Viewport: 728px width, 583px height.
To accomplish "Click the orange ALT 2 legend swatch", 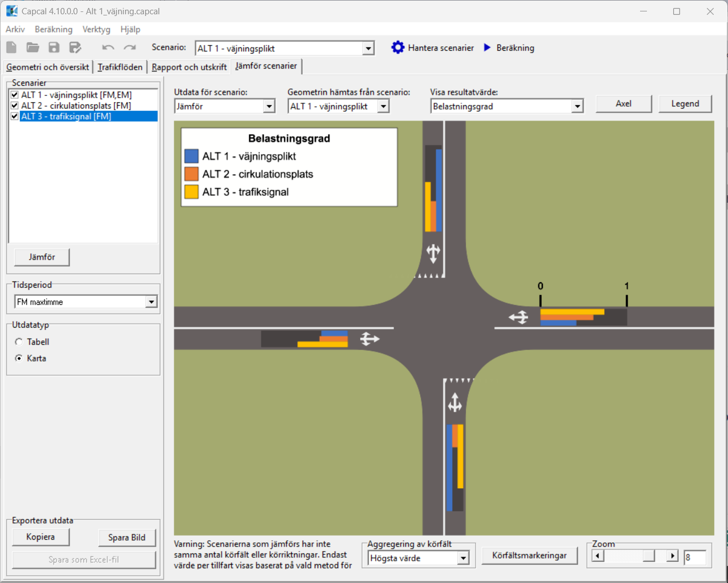I will (x=191, y=174).
